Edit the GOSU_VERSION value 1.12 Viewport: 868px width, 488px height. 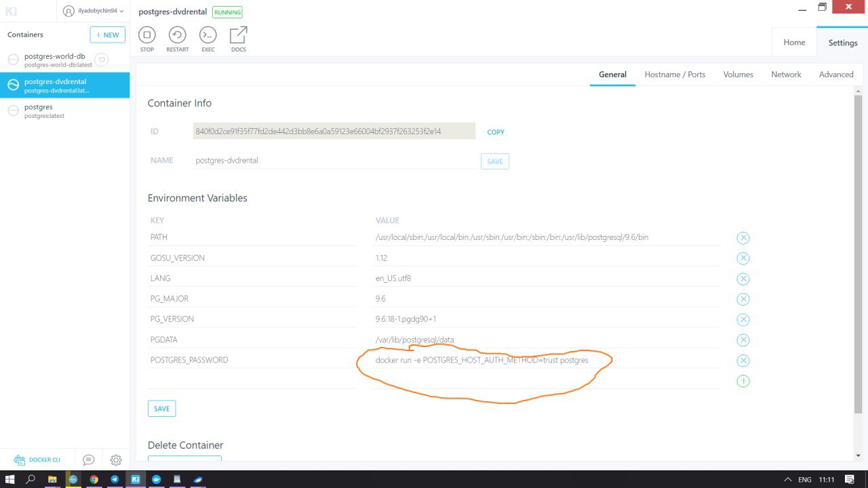[x=547, y=258]
